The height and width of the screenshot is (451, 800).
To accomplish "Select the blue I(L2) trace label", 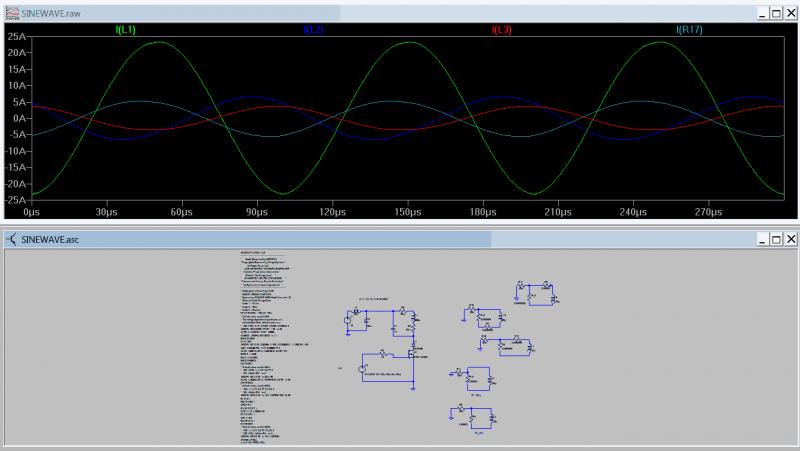I will [314, 31].
